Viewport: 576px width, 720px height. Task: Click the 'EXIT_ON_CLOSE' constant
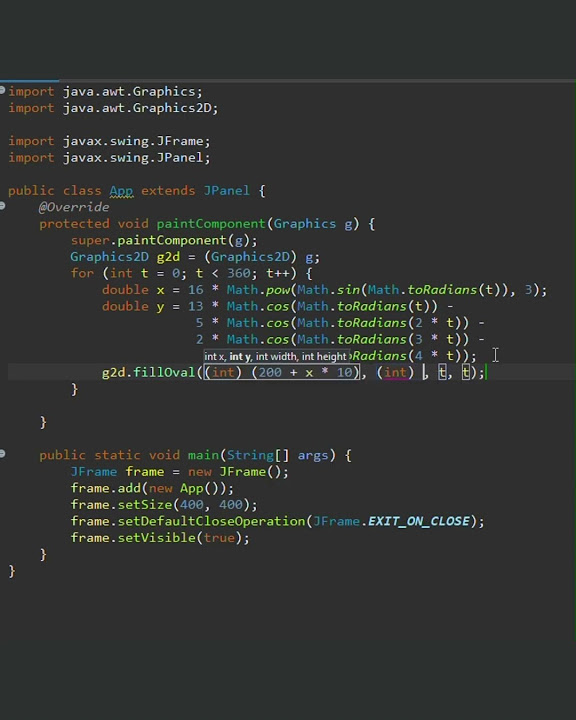[418, 521]
